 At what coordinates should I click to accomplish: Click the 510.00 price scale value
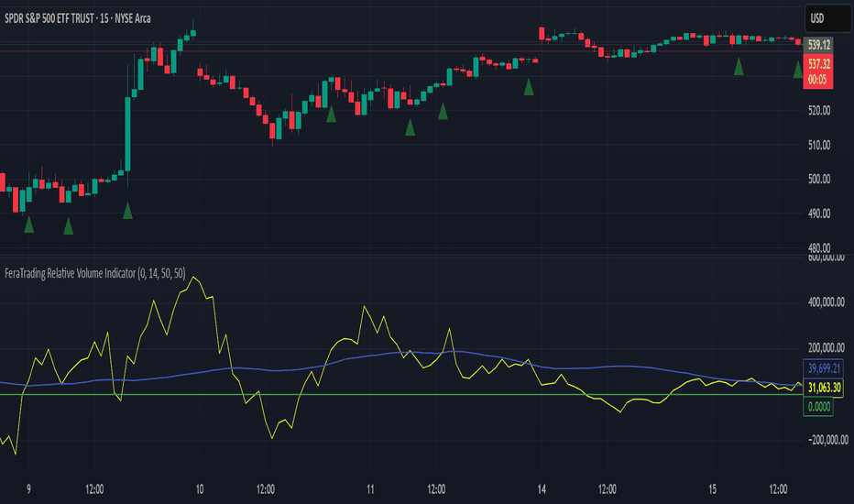click(819, 145)
